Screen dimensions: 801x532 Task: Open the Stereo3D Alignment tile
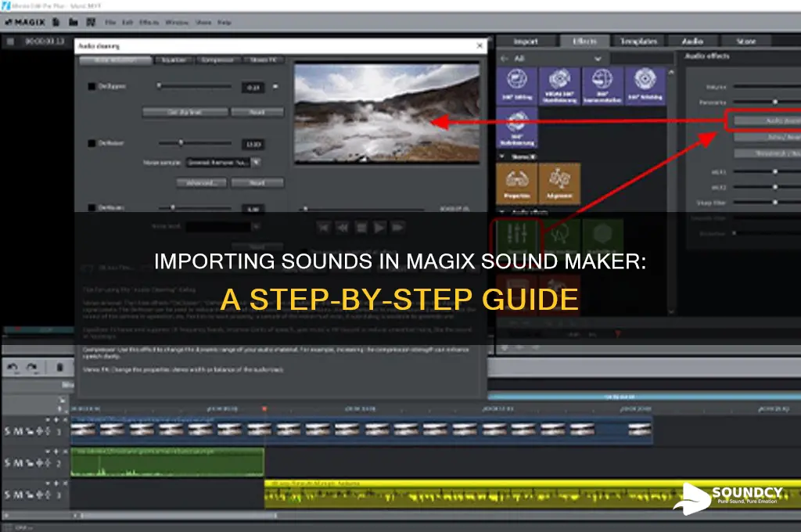pyautogui.click(x=559, y=184)
